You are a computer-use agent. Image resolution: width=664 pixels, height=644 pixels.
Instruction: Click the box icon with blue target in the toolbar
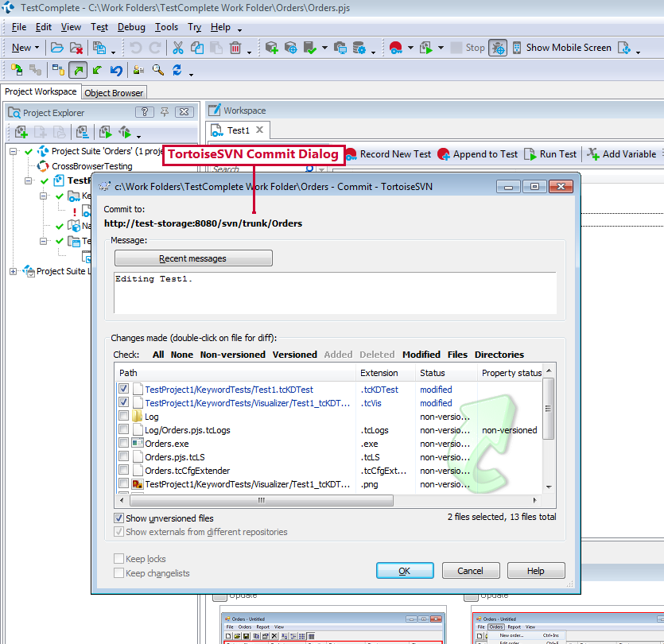pyautogui.click(x=290, y=48)
